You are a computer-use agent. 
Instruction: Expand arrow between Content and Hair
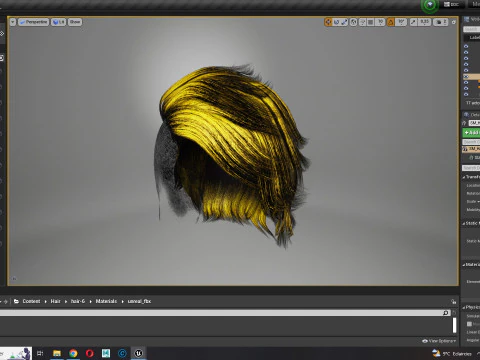(46, 302)
